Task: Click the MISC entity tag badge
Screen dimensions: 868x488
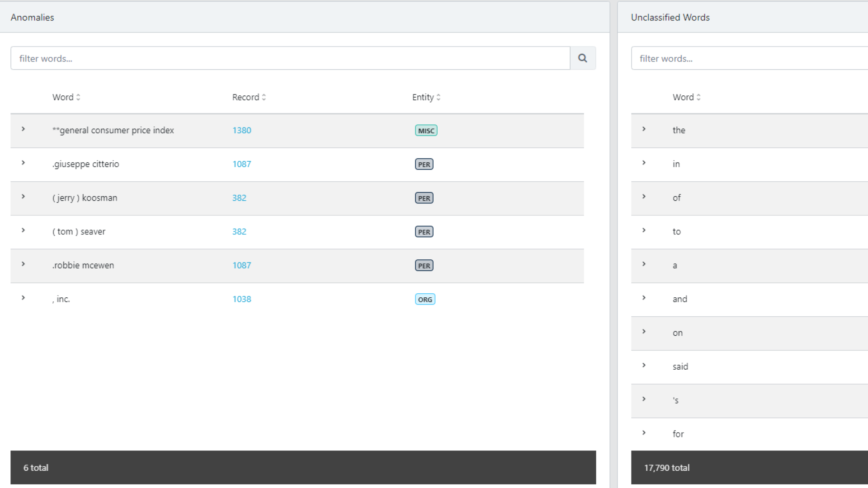Action: pyautogui.click(x=426, y=131)
